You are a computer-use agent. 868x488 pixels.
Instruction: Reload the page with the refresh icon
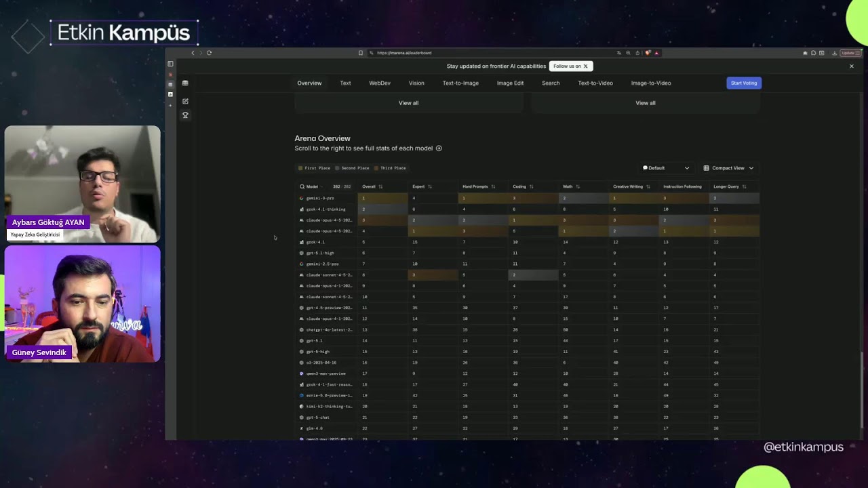click(x=209, y=53)
